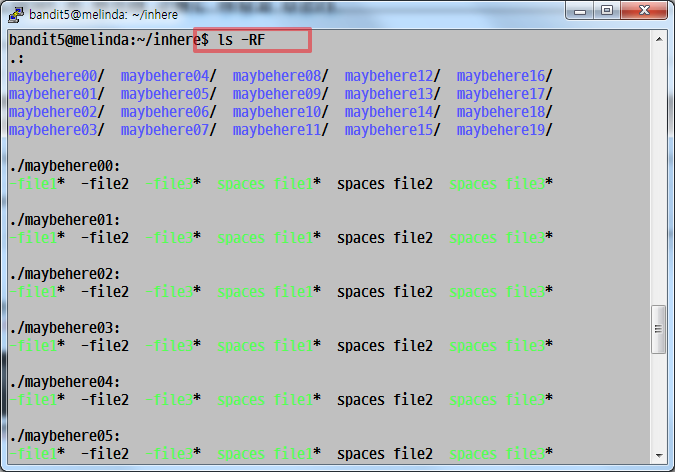Maximize the terminal window

click(607, 10)
